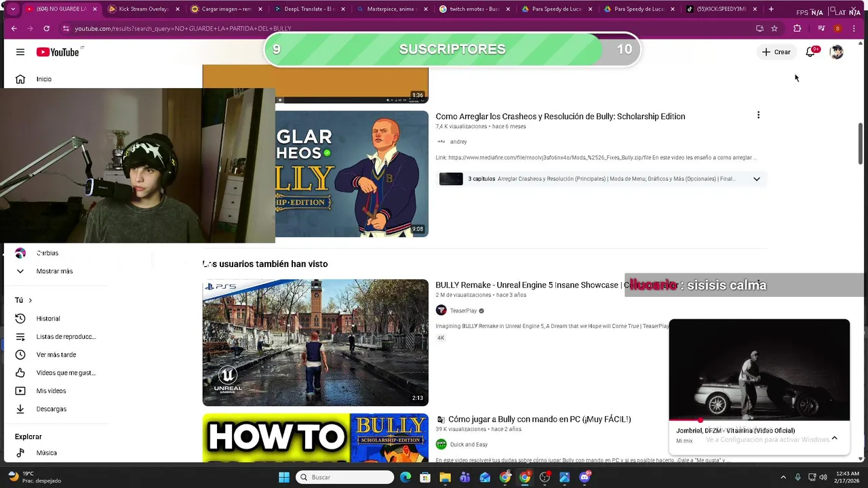This screenshot has height=488, width=868.
Task: Click the taskbar Buscar search box
Action: pos(346,477)
